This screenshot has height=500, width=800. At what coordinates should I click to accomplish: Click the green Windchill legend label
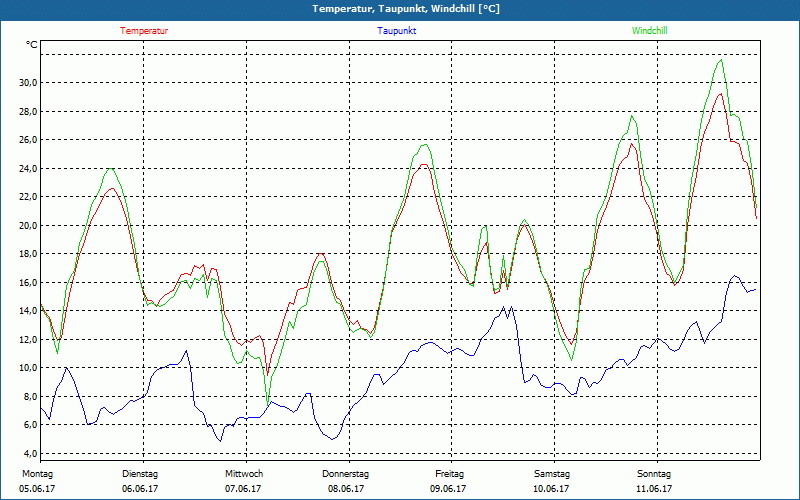click(649, 31)
